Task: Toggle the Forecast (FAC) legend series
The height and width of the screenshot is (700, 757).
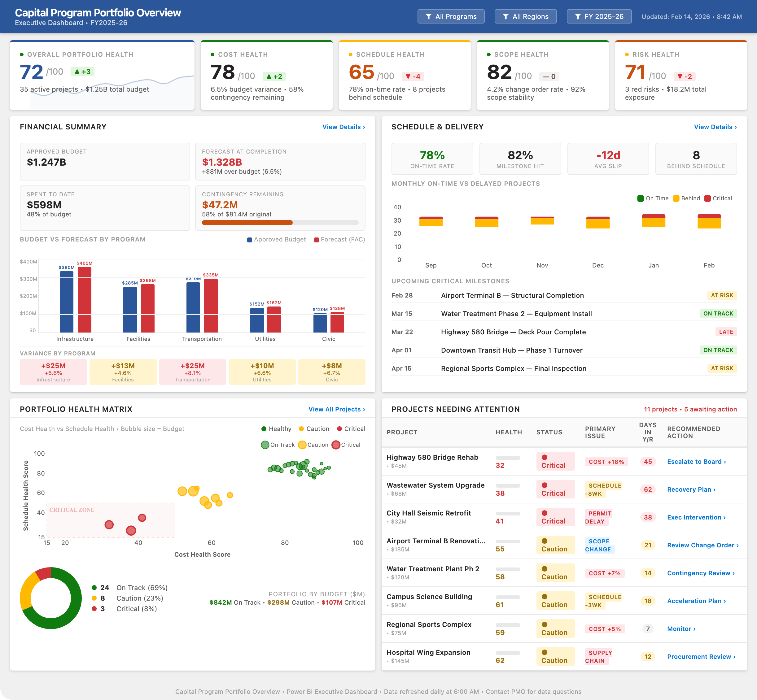Action: 339,239
